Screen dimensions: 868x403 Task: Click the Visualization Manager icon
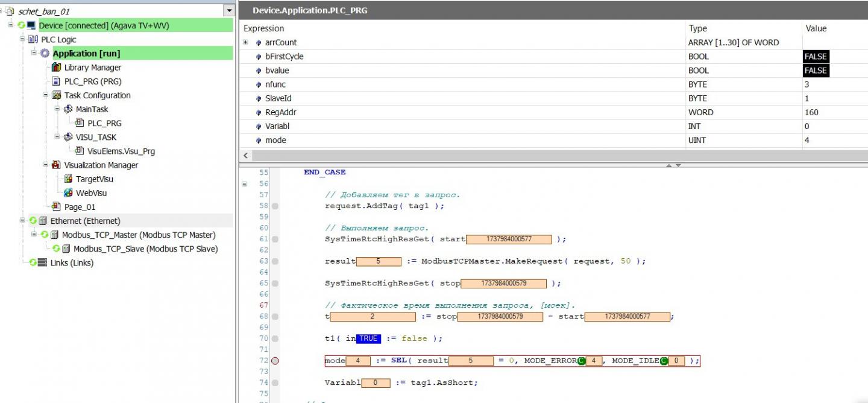57,165
